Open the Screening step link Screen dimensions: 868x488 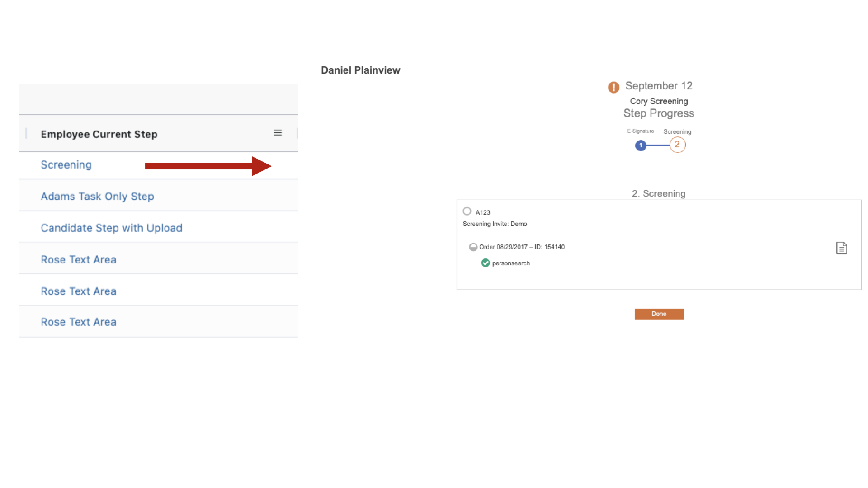point(66,165)
